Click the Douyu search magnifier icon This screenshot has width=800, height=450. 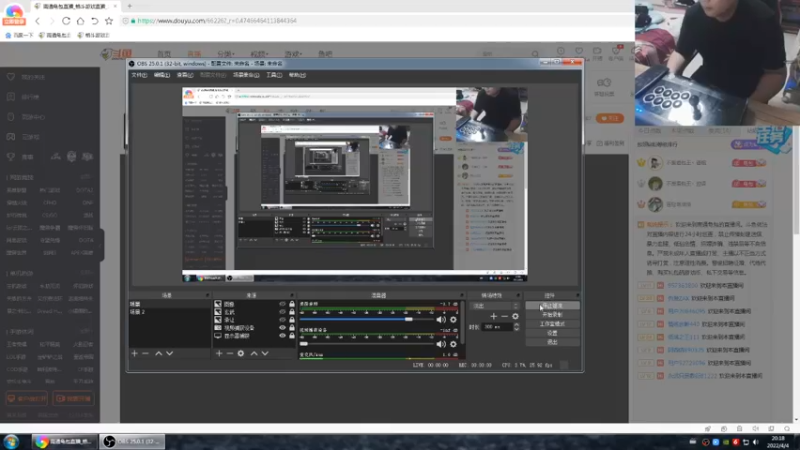point(535,54)
